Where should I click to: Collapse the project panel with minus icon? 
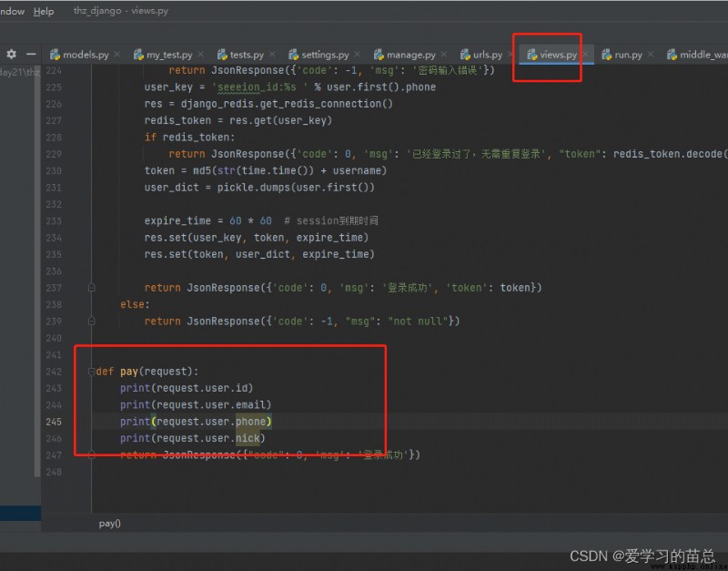coord(31,55)
